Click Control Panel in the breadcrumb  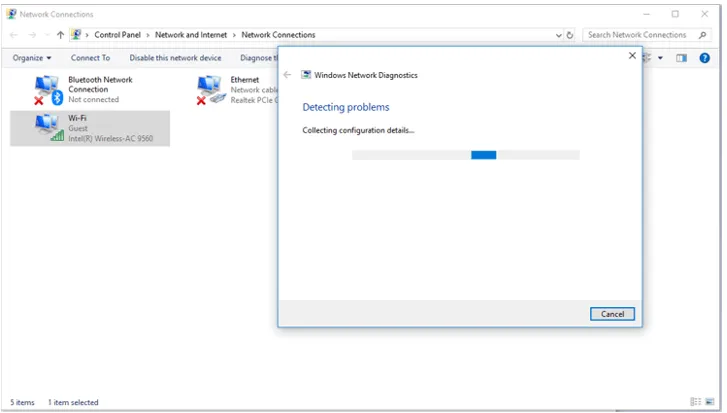[117, 35]
